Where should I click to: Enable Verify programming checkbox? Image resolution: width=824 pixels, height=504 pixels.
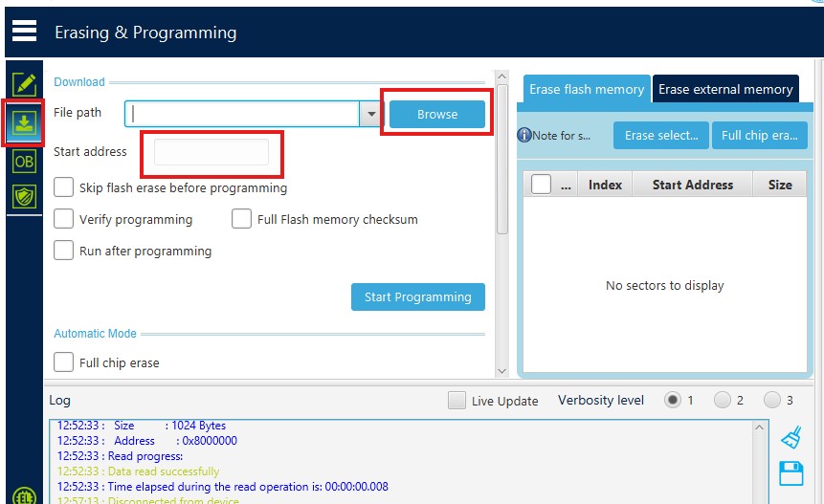tap(63, 219)
